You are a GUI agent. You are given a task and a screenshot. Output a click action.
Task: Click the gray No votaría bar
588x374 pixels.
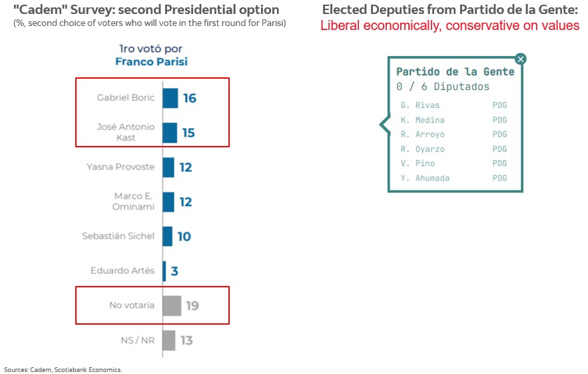172,306
